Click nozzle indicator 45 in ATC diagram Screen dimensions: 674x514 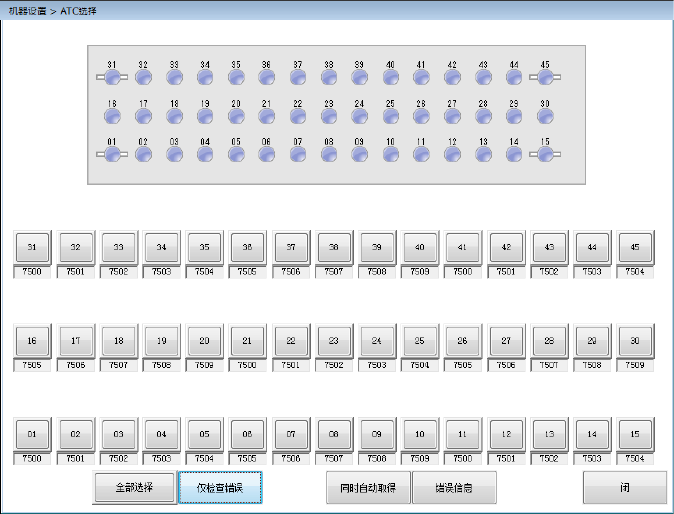click(x=545, y=77)
